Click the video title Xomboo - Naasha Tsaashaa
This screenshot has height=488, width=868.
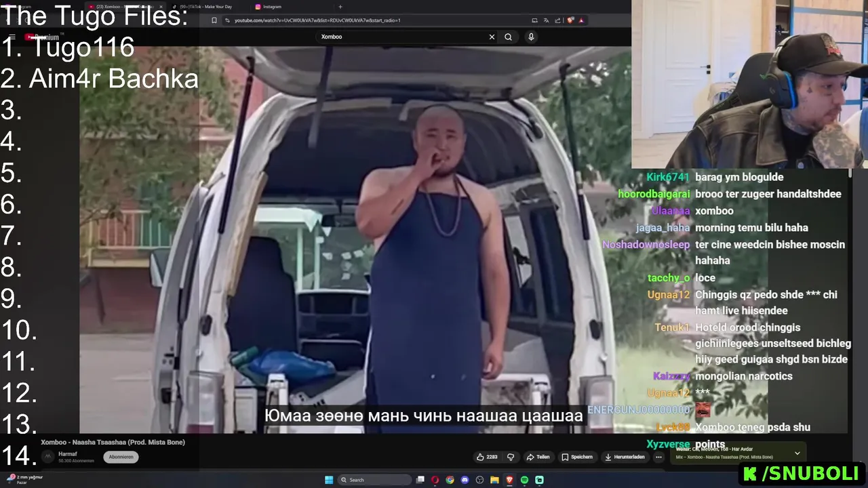point(113,442)
